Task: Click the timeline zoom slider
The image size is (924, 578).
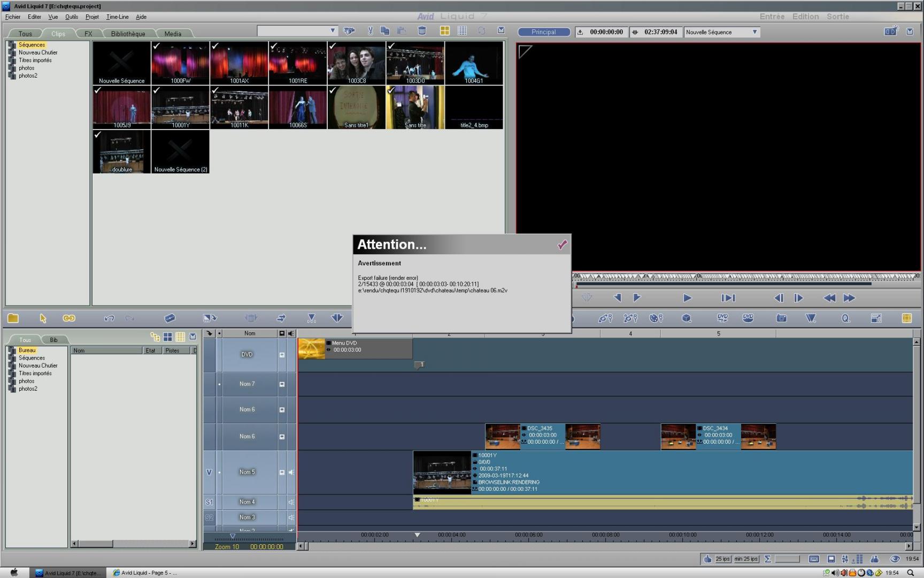Action: [x=233, y=536]
